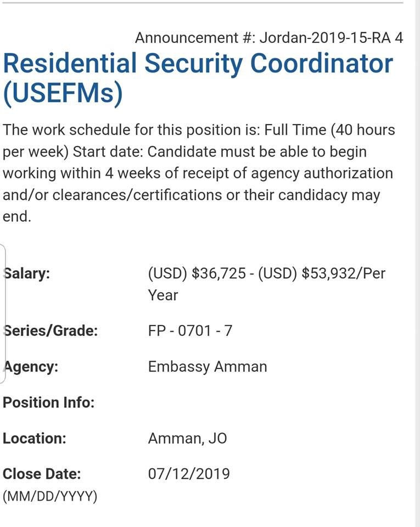Click the FP - 0701 - 7 grade value
The width and height of the screenshot is (420, 527).
(190, 331)
